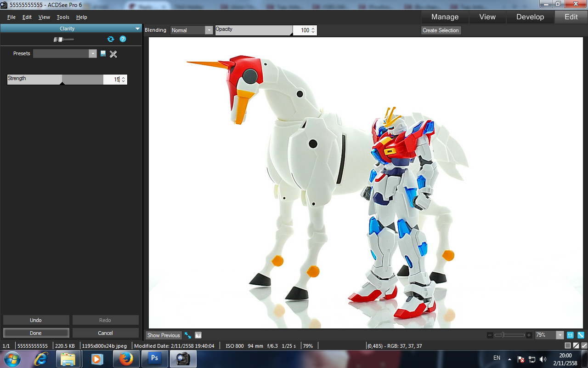
Task: Set the view to actual size 1:1
Action: pyautogui.click(x=570, y=335)
